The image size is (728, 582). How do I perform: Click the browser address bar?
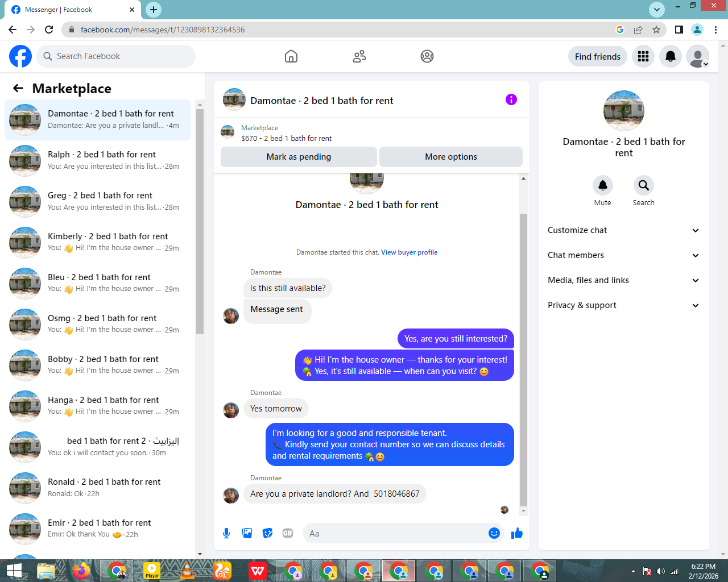pos(341,30)
